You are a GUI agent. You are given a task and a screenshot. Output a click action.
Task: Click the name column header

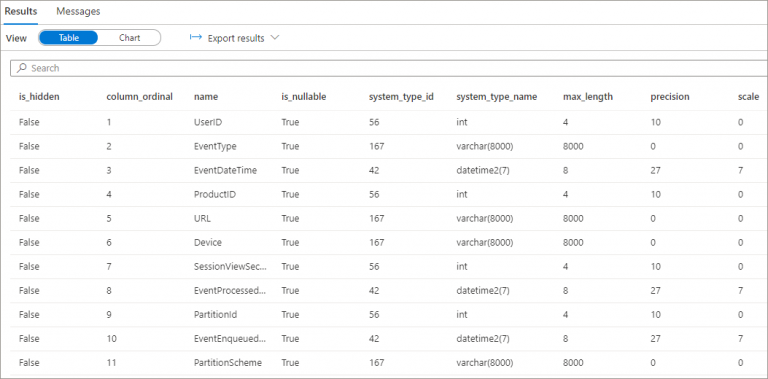[x=206, y=97]
